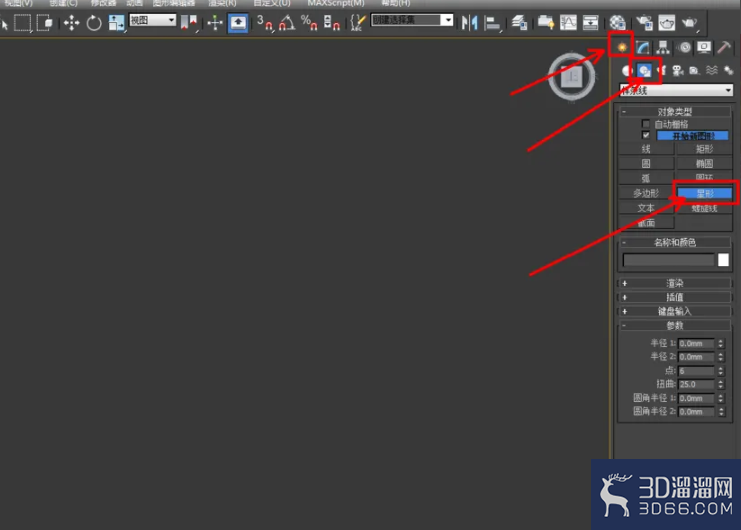Viewport: 741px width, 530px height.
Task: Toggle the 3D snaps button
Action: pyautogui.click(x=265, y=22)
